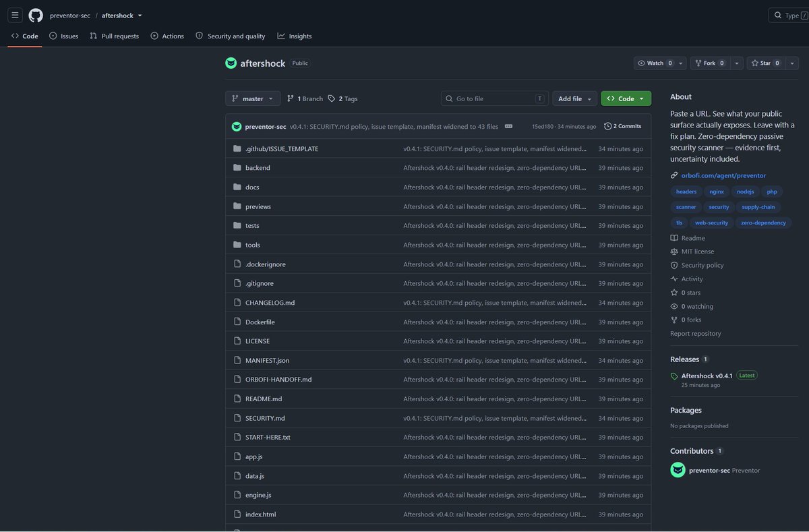Select the supply-chain topic tag
Image resolution: width=809 pixels, height=532 pixels.
point(758,207)
